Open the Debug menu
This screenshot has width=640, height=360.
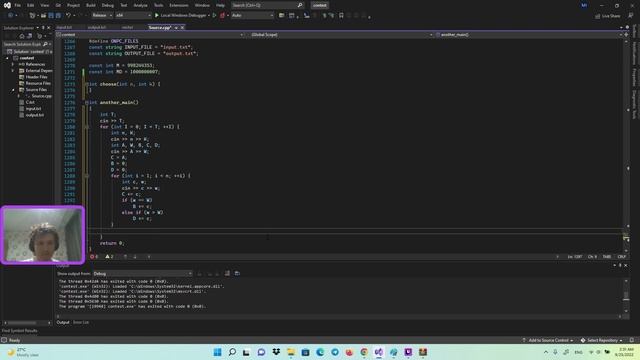click(x=108, y=5)
